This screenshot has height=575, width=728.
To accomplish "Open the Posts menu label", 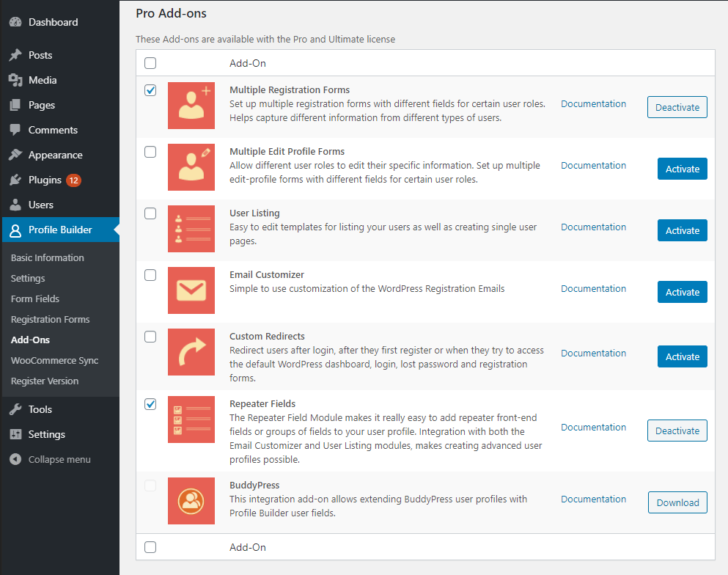I will (40, 55).
